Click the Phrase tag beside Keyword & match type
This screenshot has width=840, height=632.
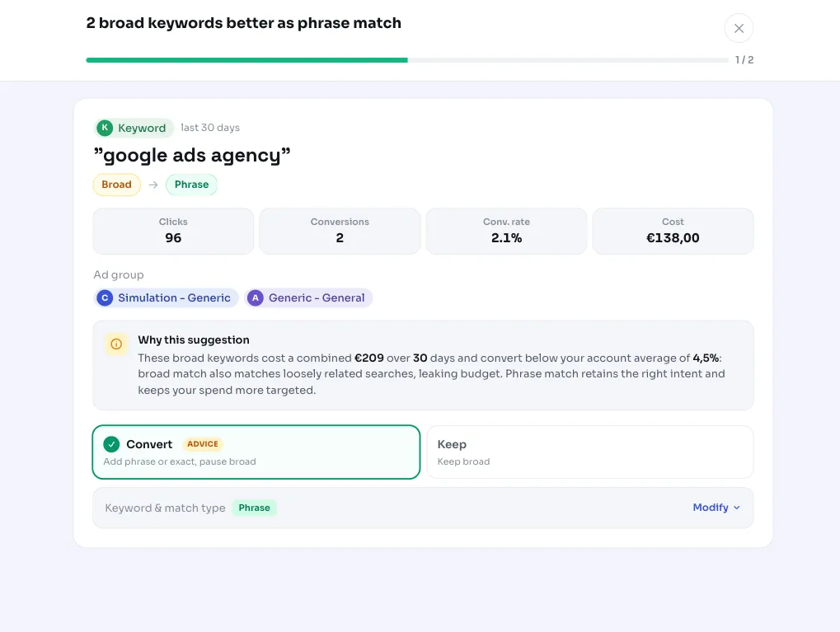(254, 508)
